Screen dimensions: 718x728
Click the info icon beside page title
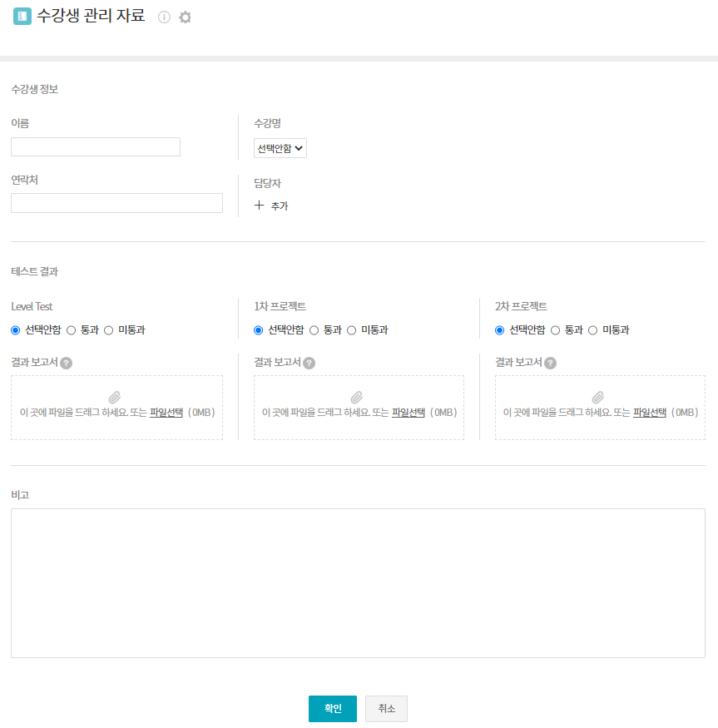point(164,17)
